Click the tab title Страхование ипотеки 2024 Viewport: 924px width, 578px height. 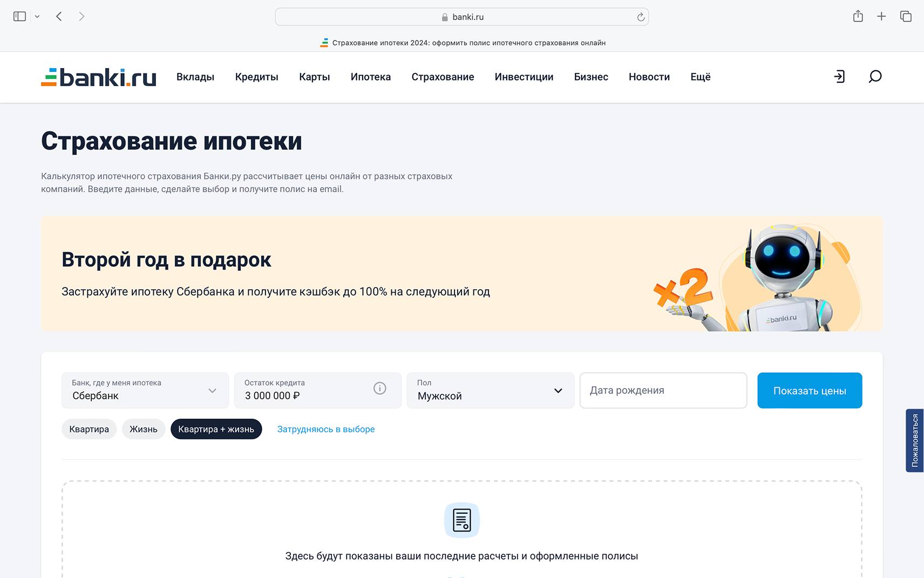click(463, 43)
